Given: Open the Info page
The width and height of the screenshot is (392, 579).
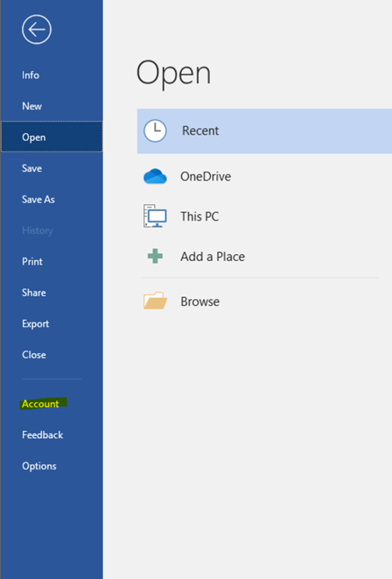Looking at the screenshot, I should click(x=31, y=75).
